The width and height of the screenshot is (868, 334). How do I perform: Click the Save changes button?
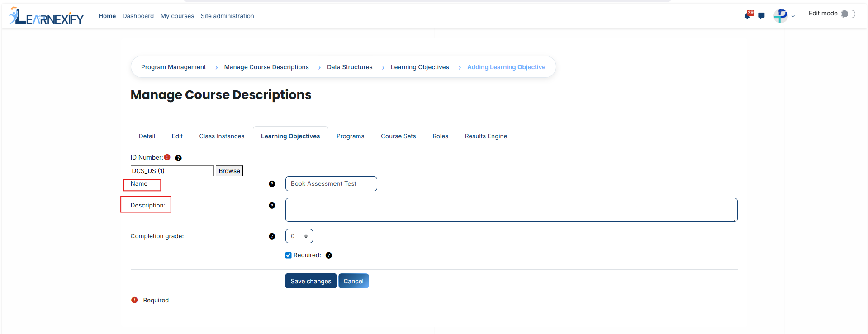311,281
